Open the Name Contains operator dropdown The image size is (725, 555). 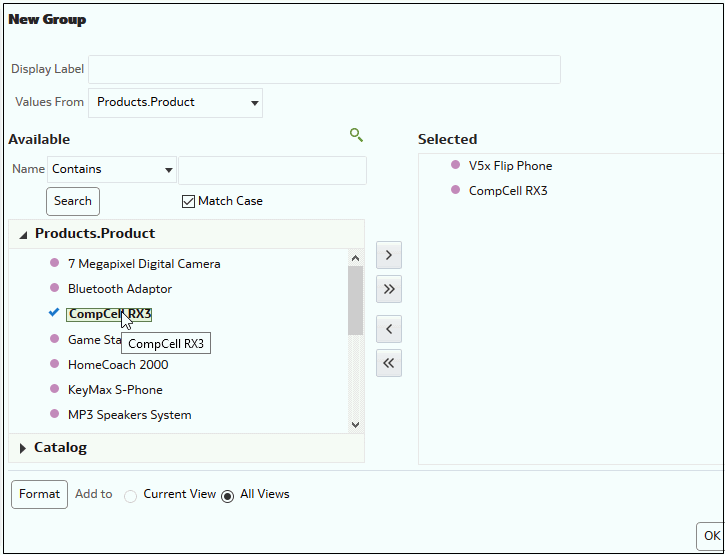[x=111, y=170]
